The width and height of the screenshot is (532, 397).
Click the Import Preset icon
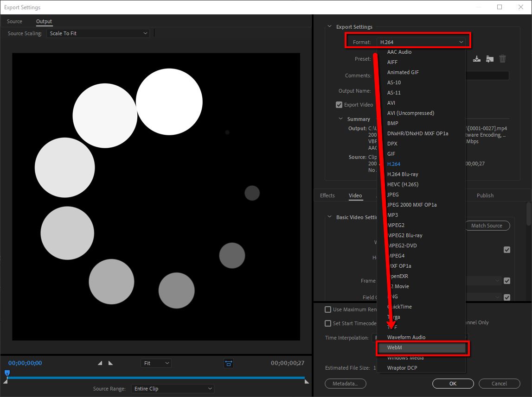click(x=490, y=59)
